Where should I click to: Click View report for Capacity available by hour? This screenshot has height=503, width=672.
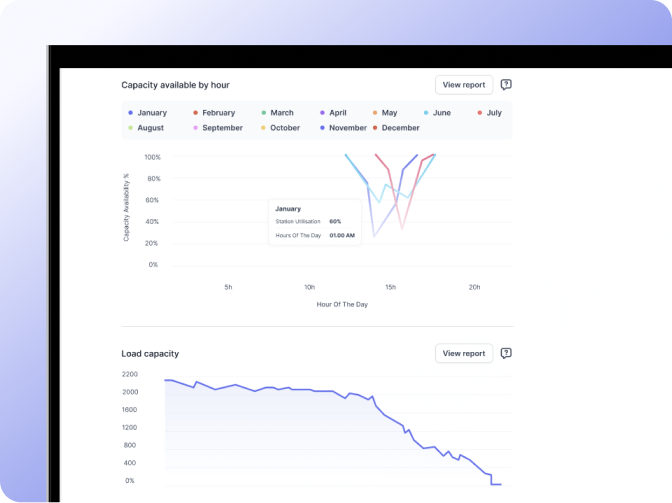pyautogui.click(x=464, y=85)
